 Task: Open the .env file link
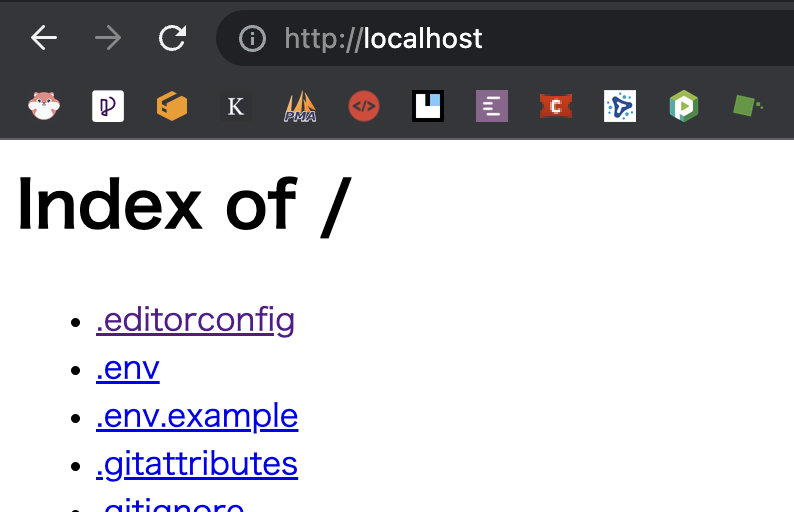coord(128,368)
